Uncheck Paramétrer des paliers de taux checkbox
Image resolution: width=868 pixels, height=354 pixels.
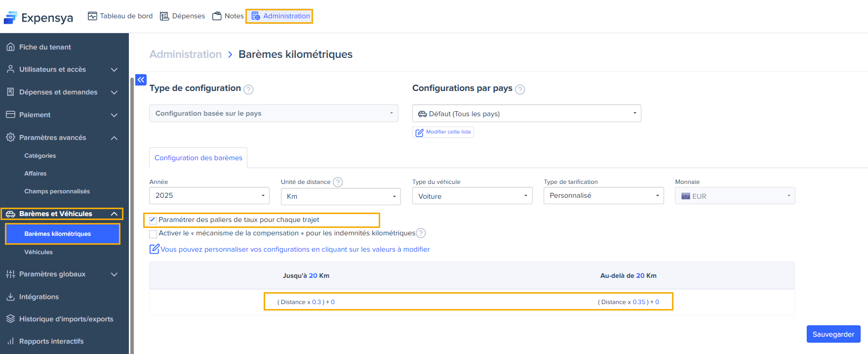coord(153,220)
